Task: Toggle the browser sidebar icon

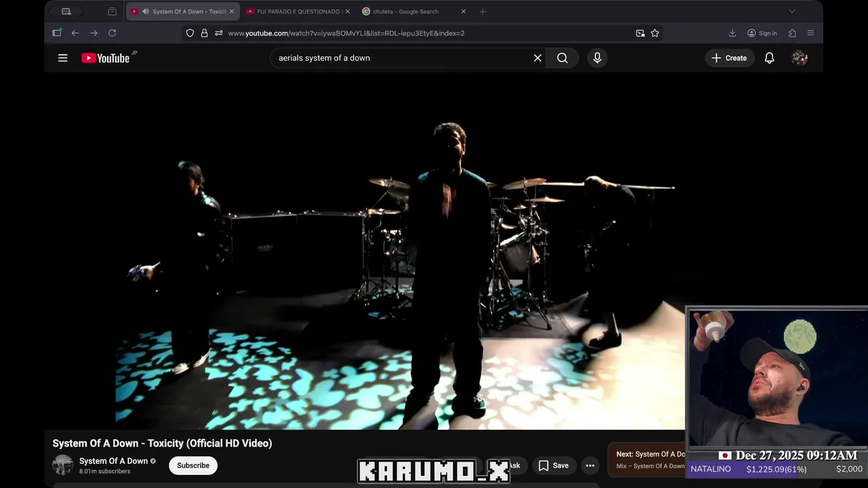Action: click(x=57, y=33)
